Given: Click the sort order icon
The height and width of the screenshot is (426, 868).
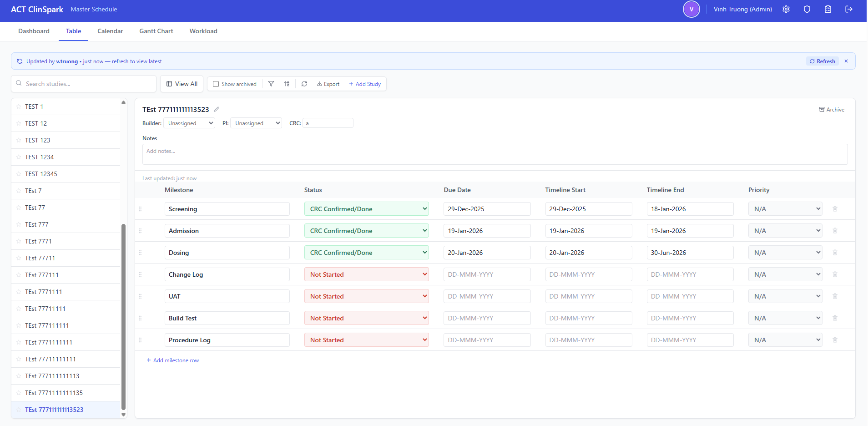Looking at the screenshot, I should (x=287, y=84).
